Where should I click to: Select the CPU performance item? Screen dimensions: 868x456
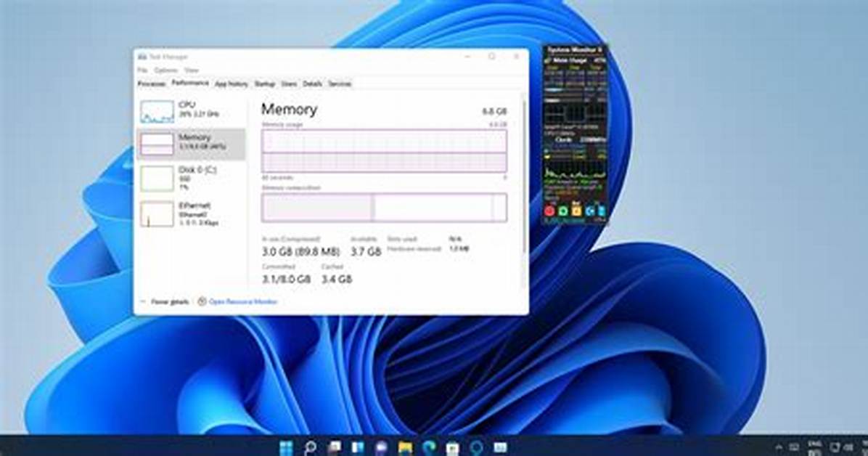click(x=191, y=111)
